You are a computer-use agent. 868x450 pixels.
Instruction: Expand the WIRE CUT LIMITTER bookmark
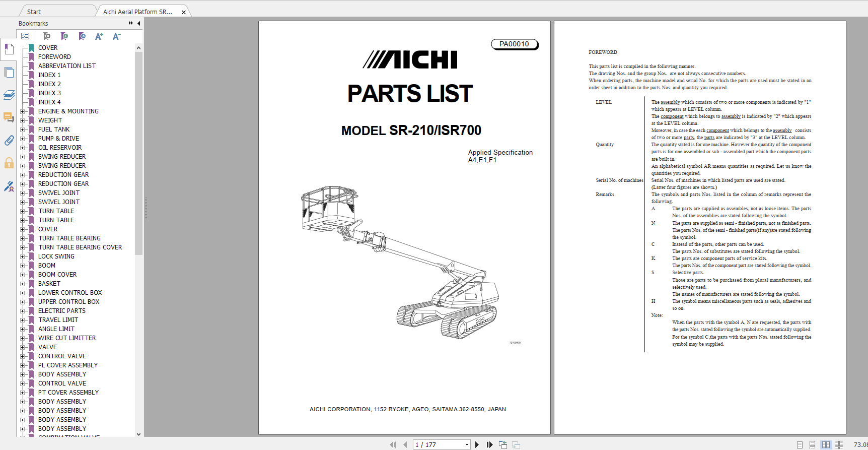pos(22,338)
